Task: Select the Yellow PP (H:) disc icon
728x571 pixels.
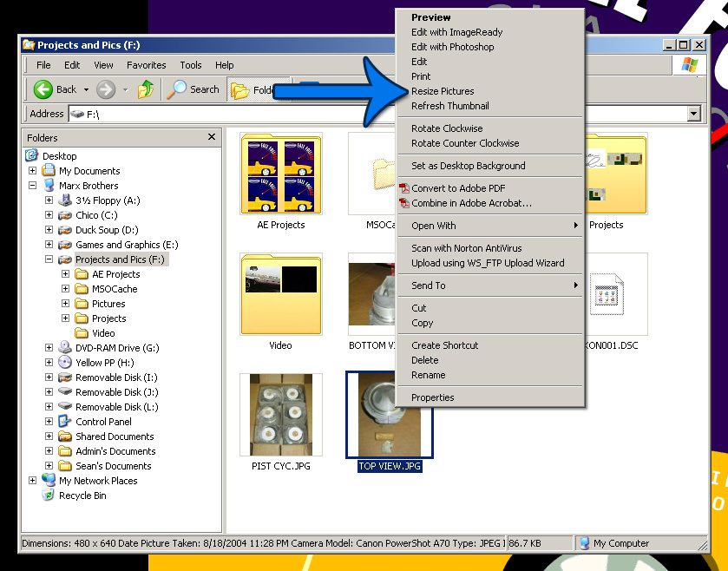Action: pos(65,362)
